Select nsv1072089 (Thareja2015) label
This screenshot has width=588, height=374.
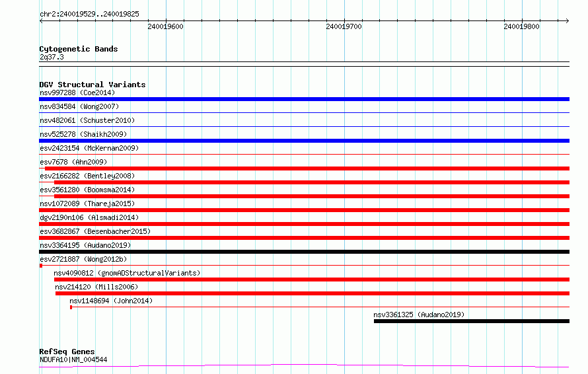(87, 204)
